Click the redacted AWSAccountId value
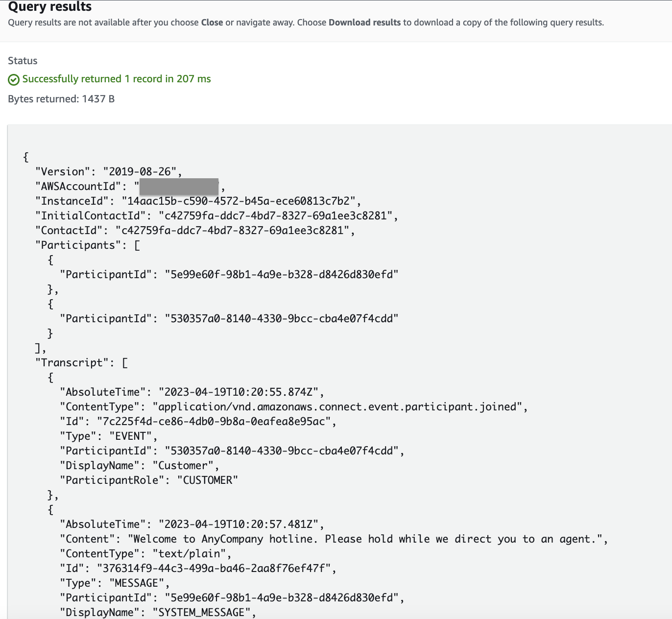This screenshot has width=672, height=619. [179, 186]
